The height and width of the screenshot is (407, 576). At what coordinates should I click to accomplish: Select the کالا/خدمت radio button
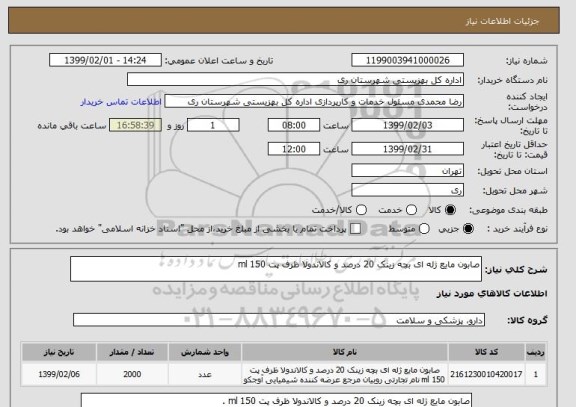click(361, 210)
